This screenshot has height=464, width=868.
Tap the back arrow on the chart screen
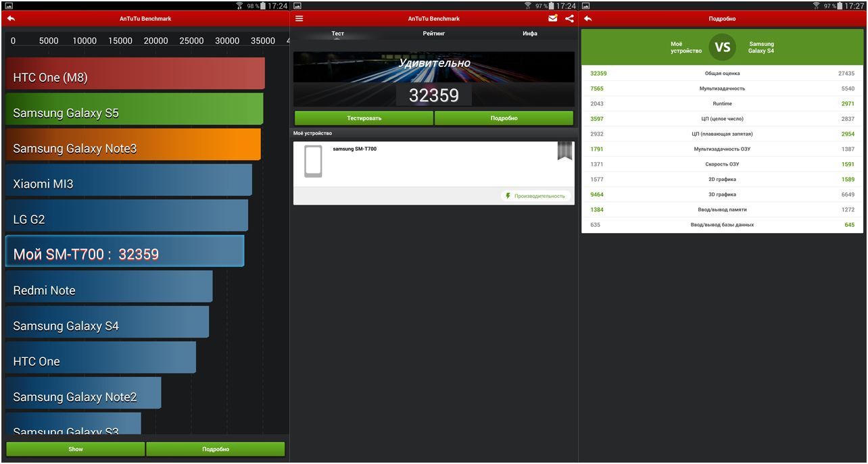pos(11,19)
